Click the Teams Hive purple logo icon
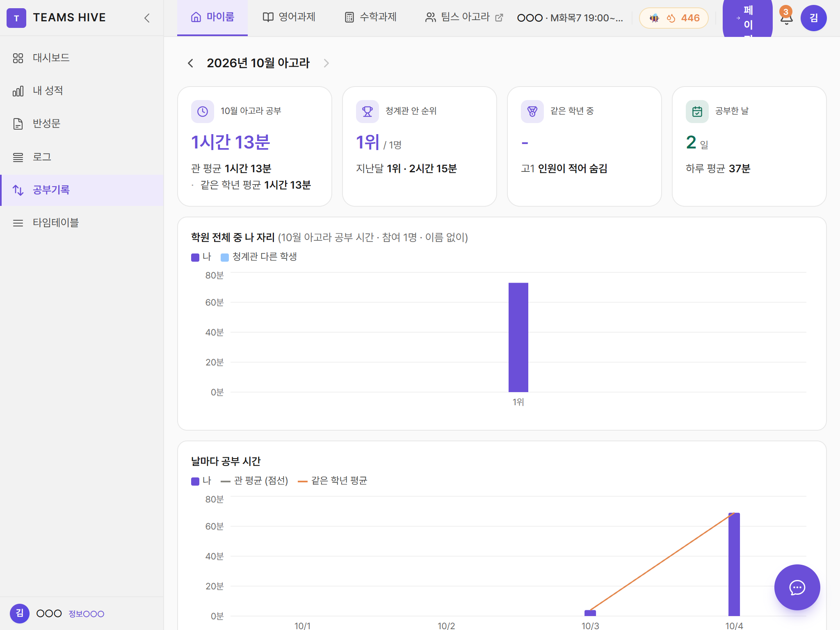Image resolution: width=840 pixels, height=630 pixels. [x=16, y=18]
